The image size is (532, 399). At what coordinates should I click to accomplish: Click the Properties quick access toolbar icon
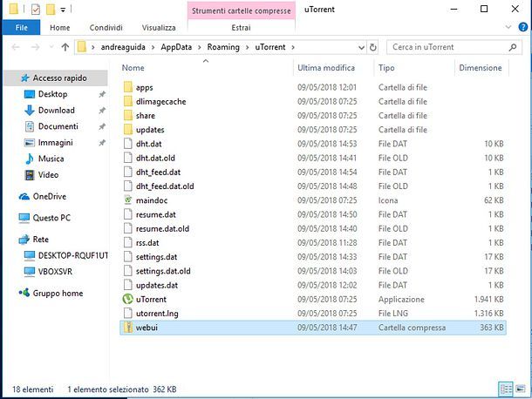(35, 10)
